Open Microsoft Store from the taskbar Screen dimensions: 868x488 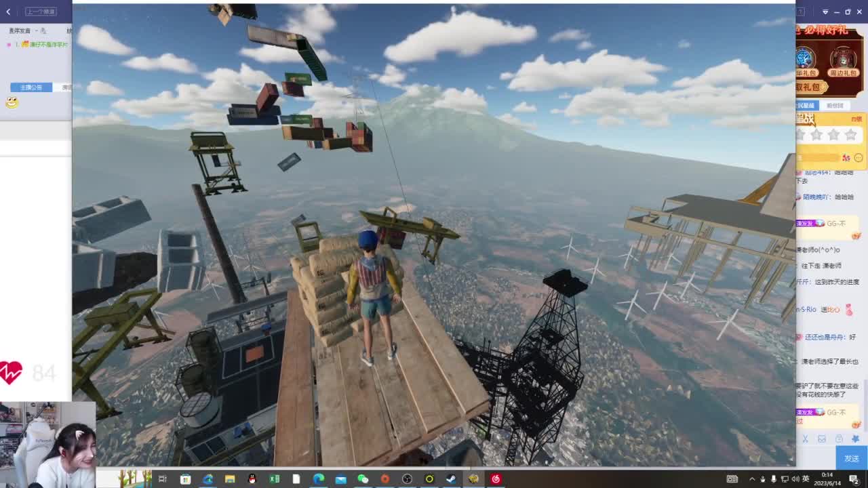(185, 479)
